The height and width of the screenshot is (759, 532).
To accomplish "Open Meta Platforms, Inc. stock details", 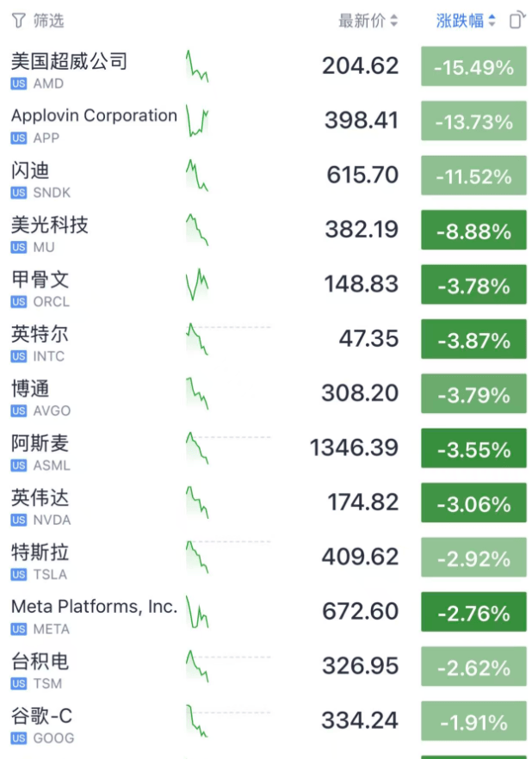I will [94, 607].
